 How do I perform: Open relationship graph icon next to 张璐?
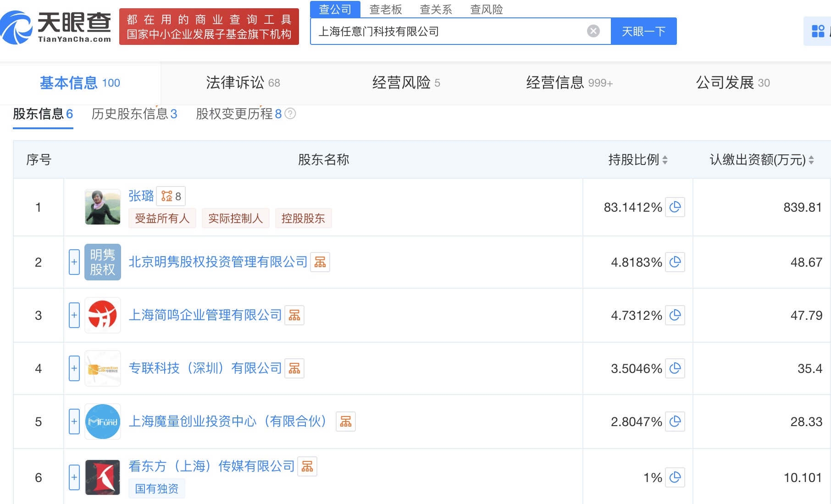[x=171, y=196]
